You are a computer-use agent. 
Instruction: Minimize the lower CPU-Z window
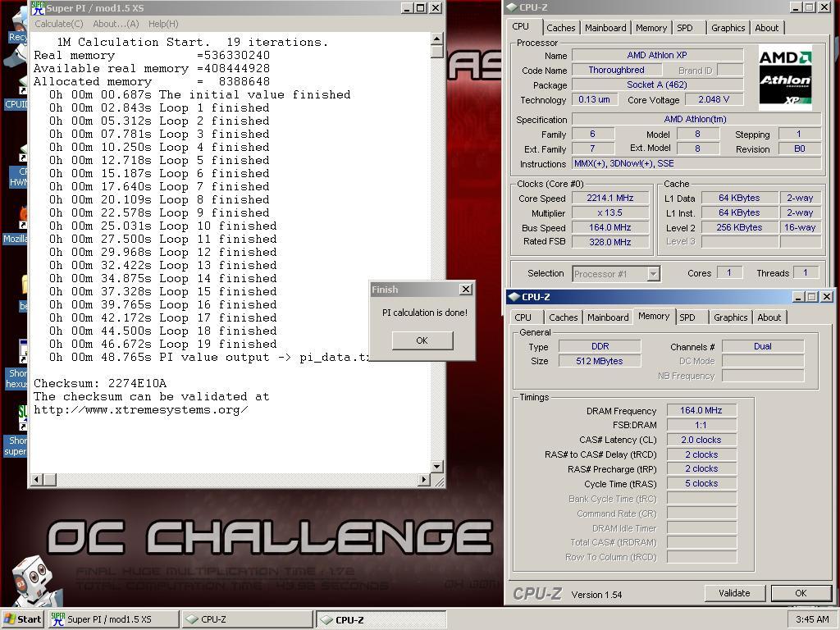[799, 297]
